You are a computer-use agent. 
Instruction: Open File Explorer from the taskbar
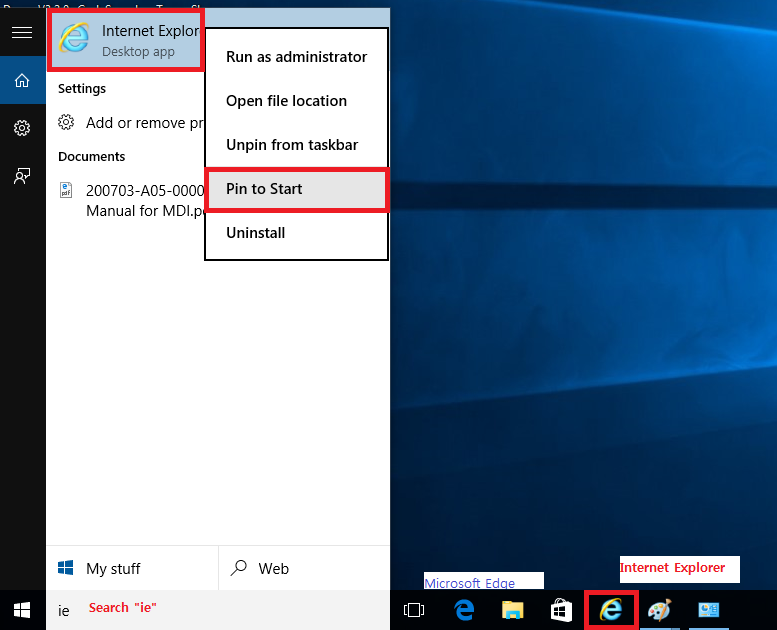point(513,610)
